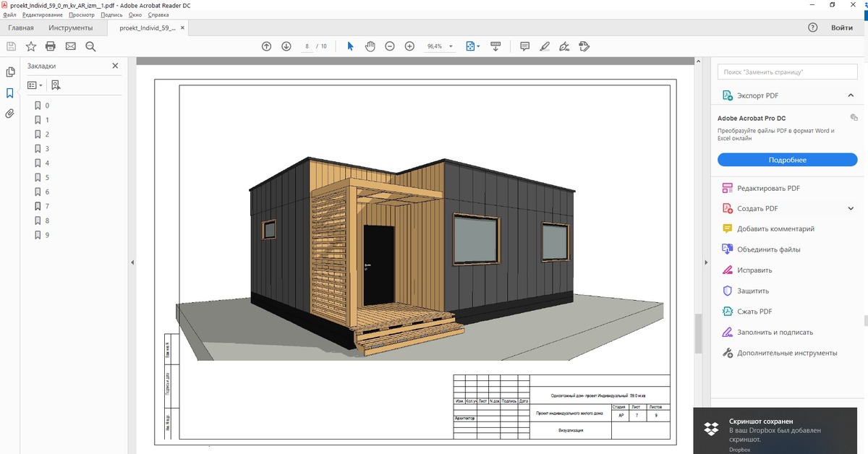Collapse the right tools pane arrow
This screenshot has height=454, width=868.
tap(705, 262)
